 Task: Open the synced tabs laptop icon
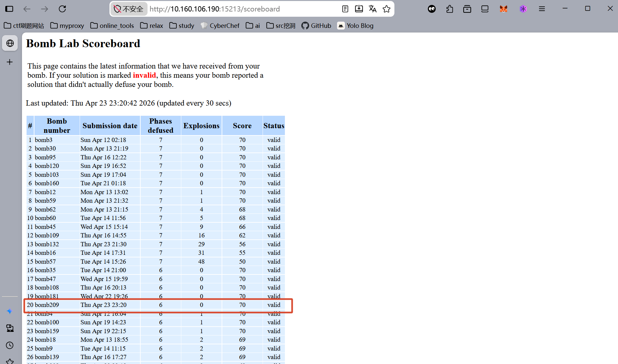(485, 9)
